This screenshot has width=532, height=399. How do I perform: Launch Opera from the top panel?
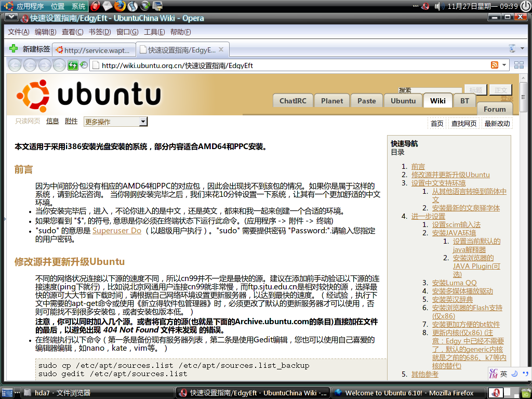(x=96, y=6)
